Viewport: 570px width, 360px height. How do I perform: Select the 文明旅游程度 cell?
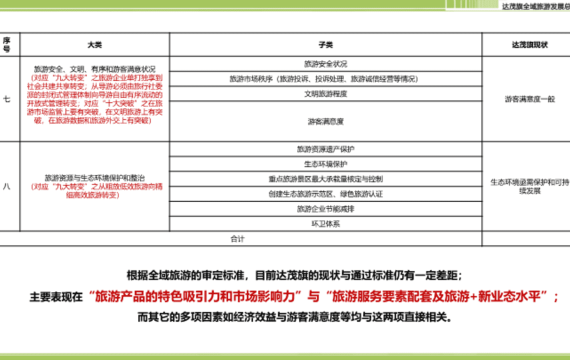pos(326,94)
